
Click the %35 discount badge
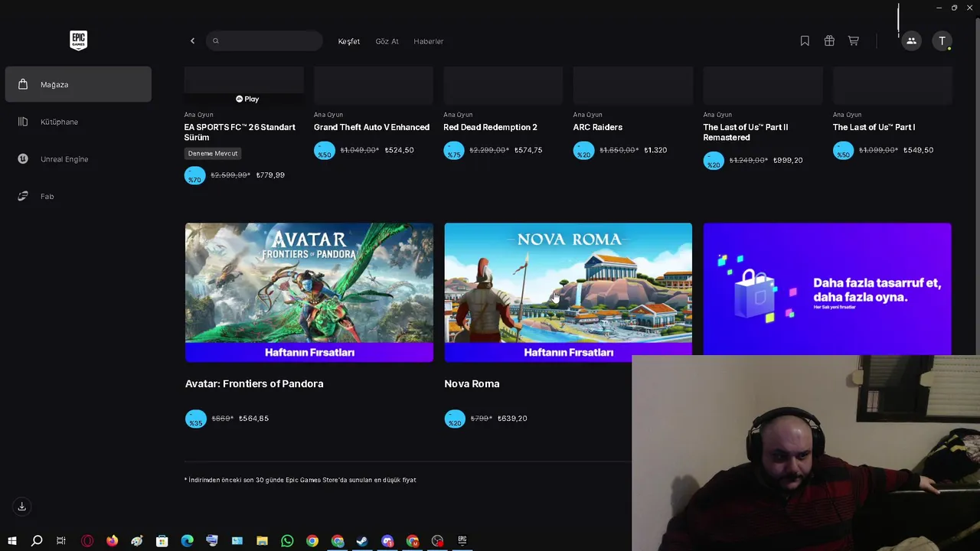(x=196, y=419)
